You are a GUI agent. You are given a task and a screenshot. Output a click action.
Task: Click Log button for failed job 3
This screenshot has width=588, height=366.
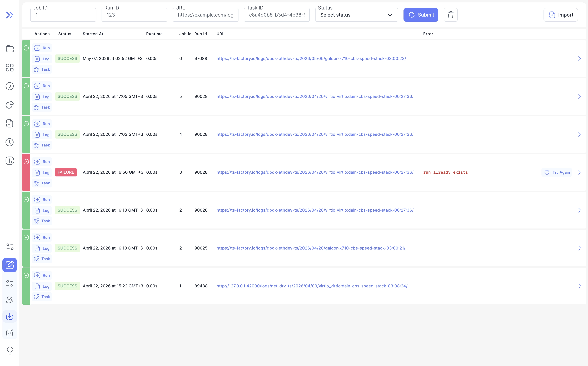click(42, 173)
